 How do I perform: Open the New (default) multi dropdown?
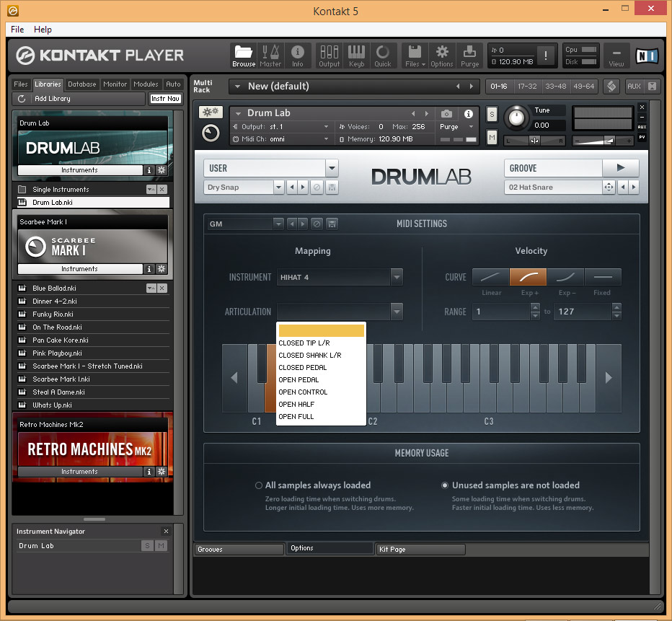[x=237, y=86]
